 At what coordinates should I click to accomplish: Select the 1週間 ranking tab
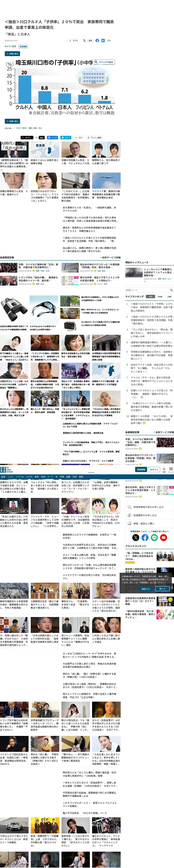[169, 297]
